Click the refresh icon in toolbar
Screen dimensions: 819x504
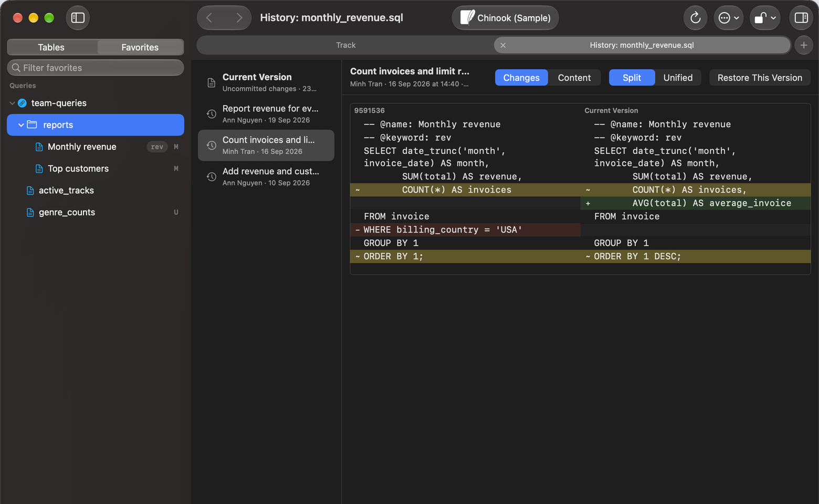coord(695,18)
